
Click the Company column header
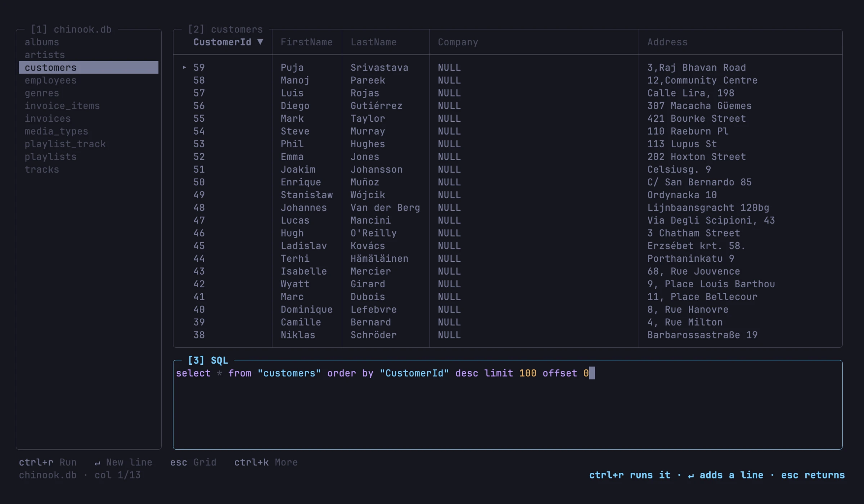[458, 42]
